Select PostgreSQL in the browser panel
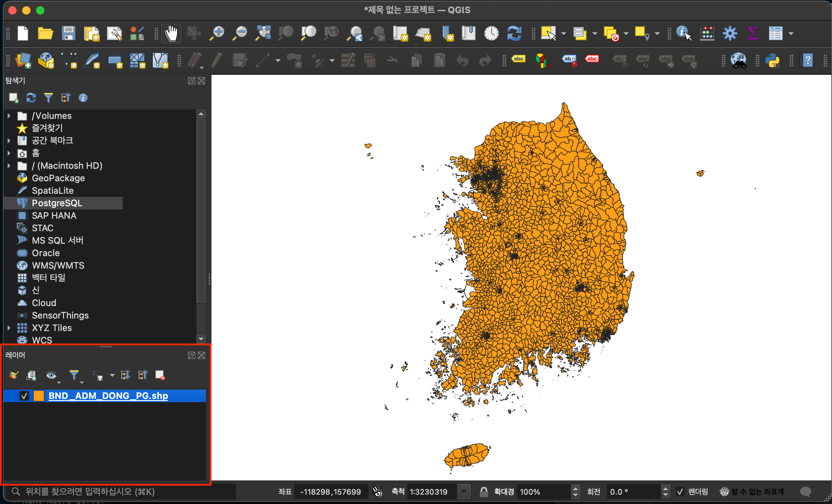Viewport: 832px width, 504px height. click(57, 203)
